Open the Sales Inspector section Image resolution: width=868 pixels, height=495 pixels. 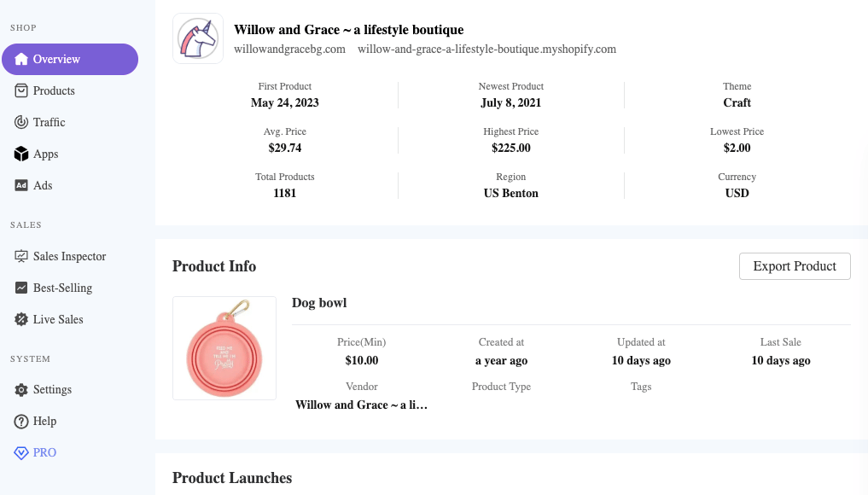(70, 256)
